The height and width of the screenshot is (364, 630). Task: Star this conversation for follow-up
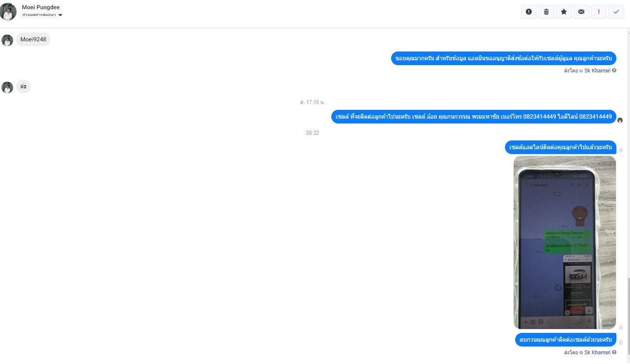(564, 12)
